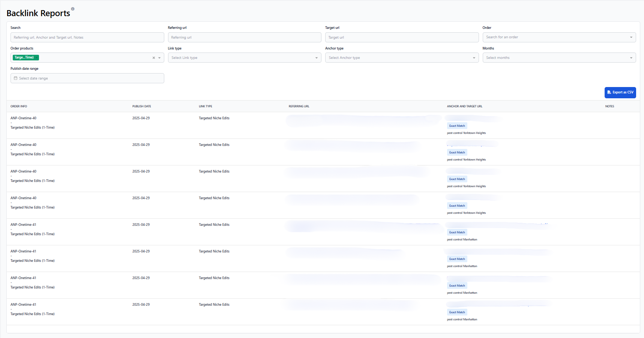644x338 pixels.
Task: Click Export as CSV button
Action: (x=620, y=92)
